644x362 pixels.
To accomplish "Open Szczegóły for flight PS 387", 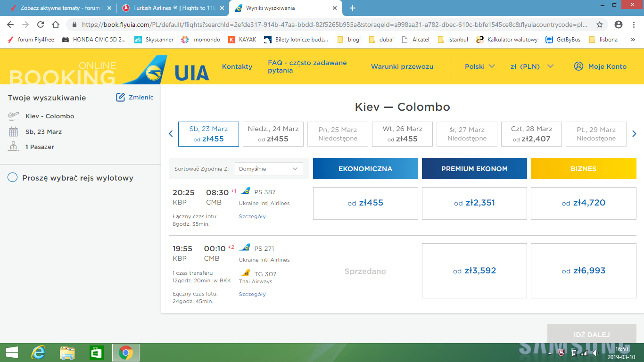I will 252,216.
